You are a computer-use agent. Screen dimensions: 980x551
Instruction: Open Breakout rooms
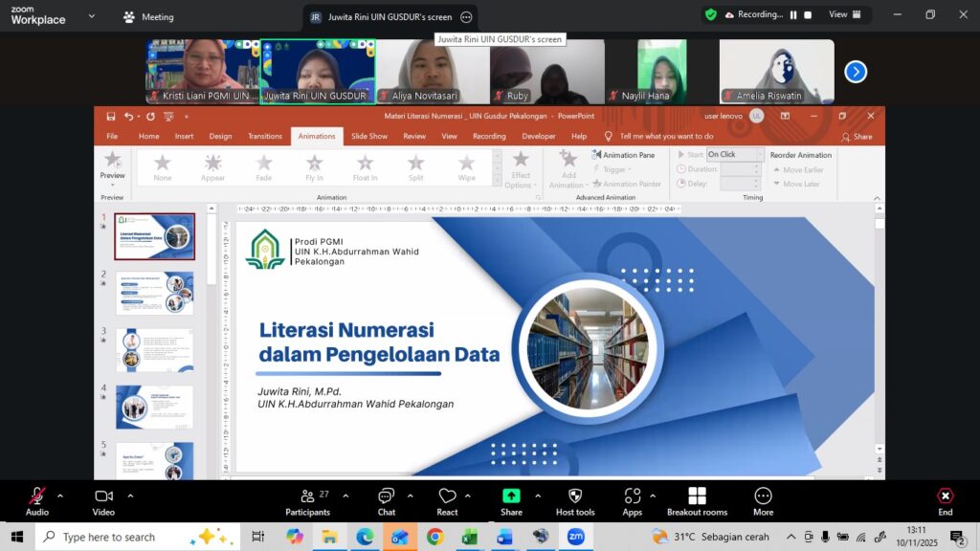coord(697,496)
